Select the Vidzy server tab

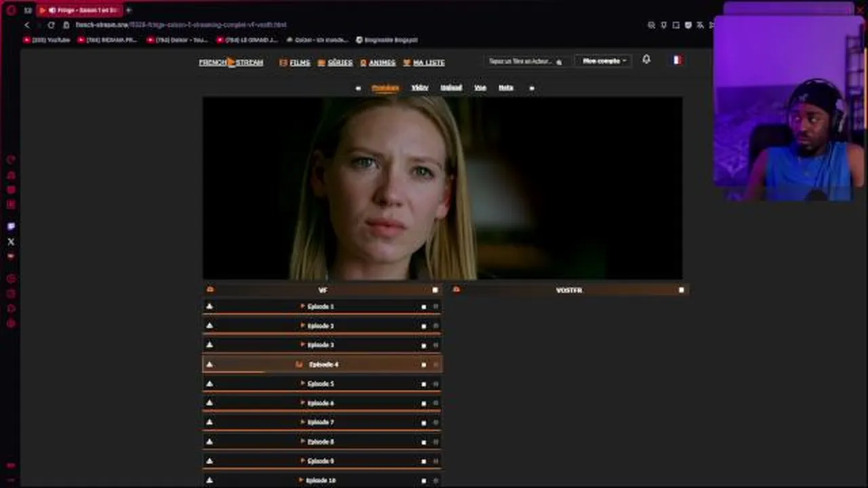point(420,87)
